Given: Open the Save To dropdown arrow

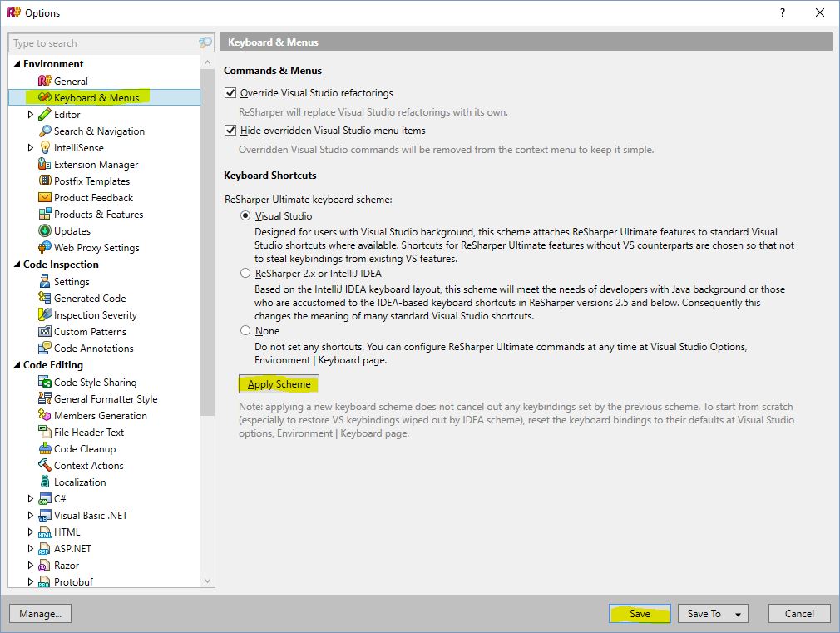Looking at the screenshot, I should [739, 614].
